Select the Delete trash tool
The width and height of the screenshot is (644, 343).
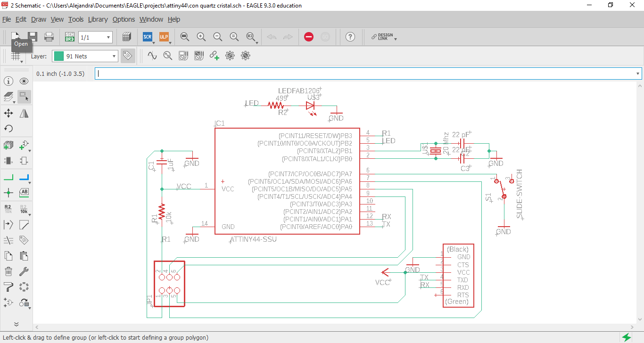pyautogui.click(x=8, y=271)
